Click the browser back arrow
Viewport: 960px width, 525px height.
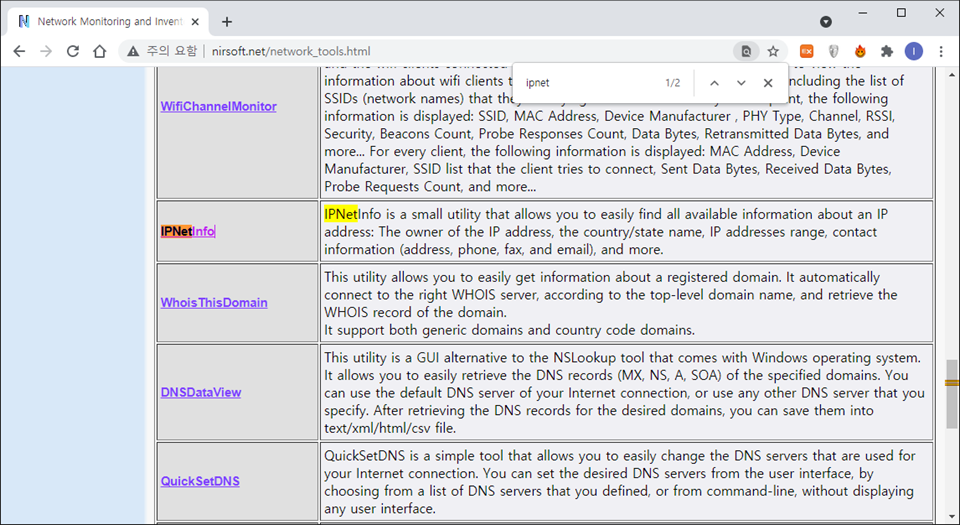pos(19,51)
